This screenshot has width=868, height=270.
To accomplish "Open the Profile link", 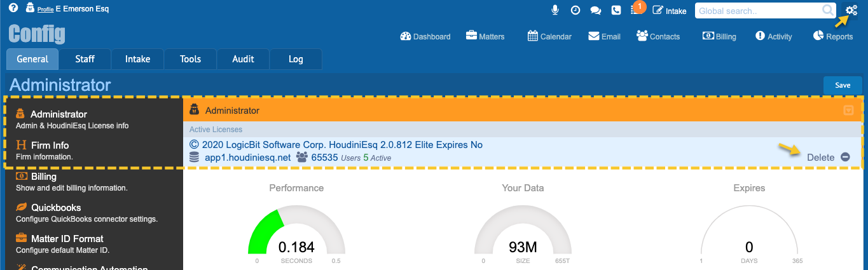I will click(45, 10).
